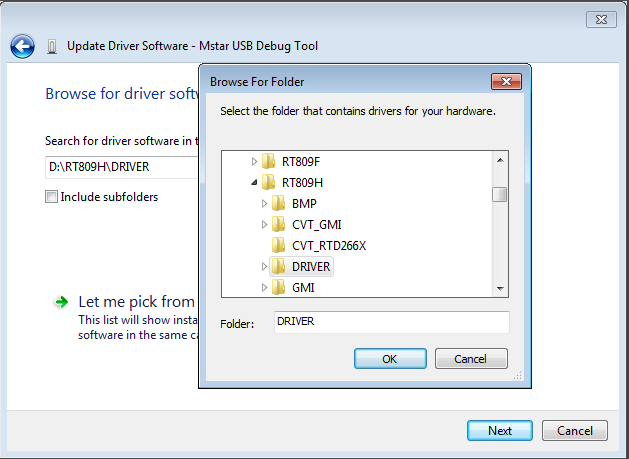Click the Folder name input field
This screenshot has height=459, width=629.
(x=392, y=322)
